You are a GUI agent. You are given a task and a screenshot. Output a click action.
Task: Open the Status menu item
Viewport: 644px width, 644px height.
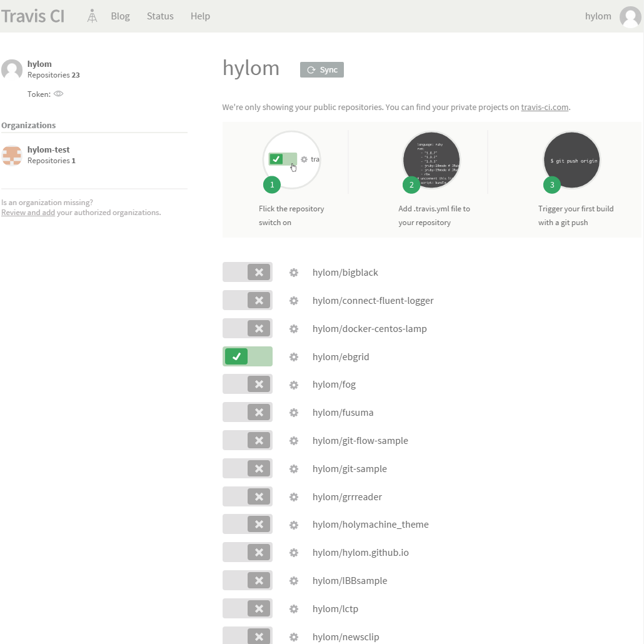[160, 16]
